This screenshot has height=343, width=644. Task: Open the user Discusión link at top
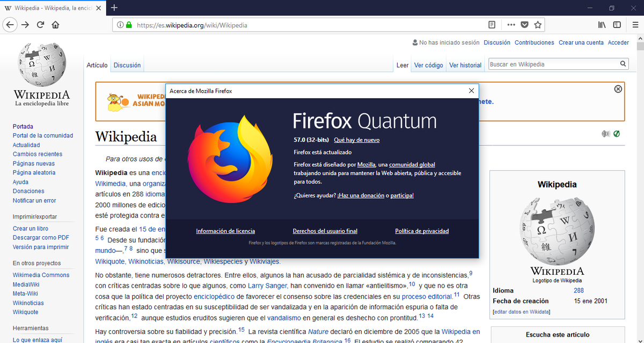(x=497, y=42)
